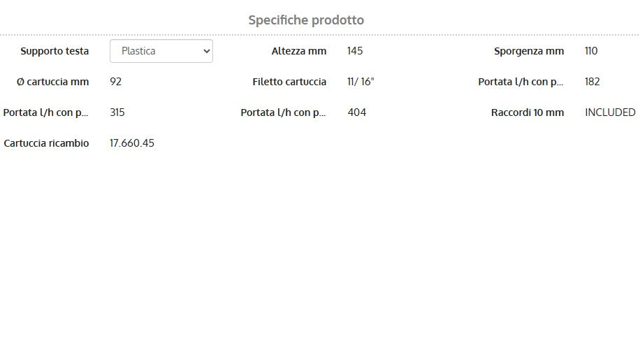Viewport: 640px width, 364px height.
Task: Select the flow rate value 182
Action: 592,82
